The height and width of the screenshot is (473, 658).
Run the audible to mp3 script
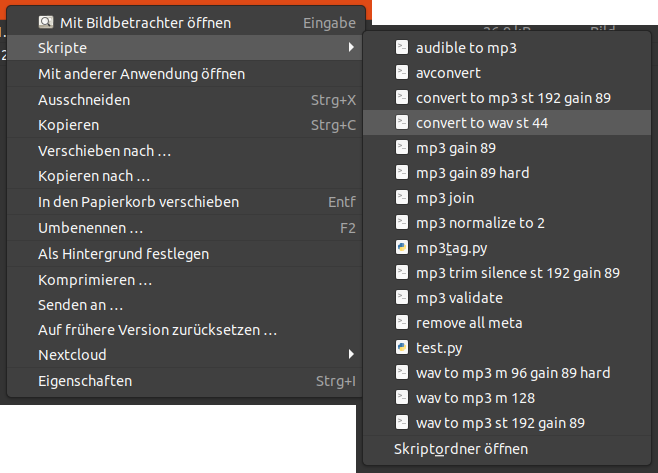[x=507, y=48]
